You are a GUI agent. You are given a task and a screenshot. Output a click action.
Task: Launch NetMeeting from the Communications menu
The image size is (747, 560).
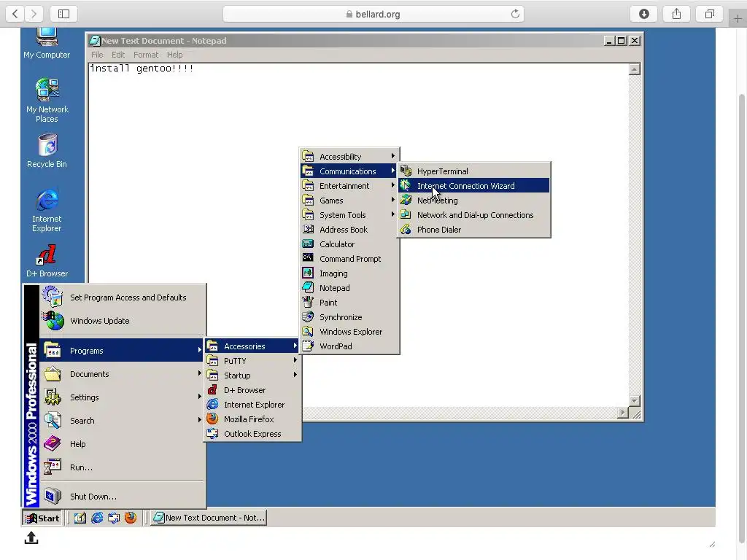474,201
